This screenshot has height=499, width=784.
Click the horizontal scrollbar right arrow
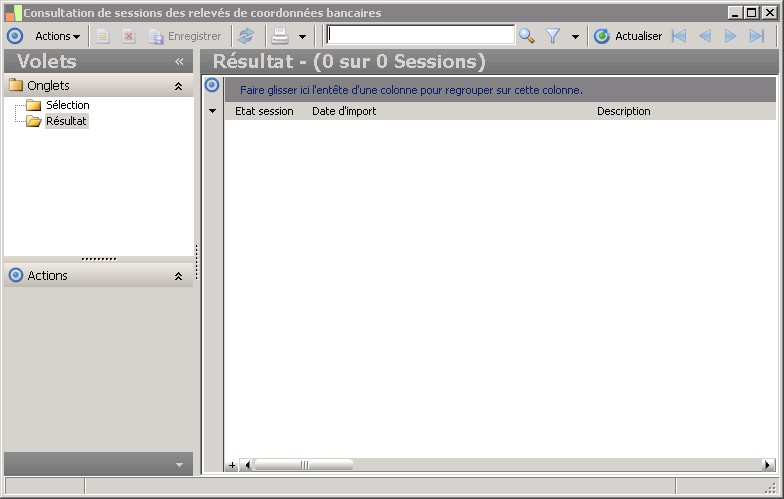coord(768,465)
